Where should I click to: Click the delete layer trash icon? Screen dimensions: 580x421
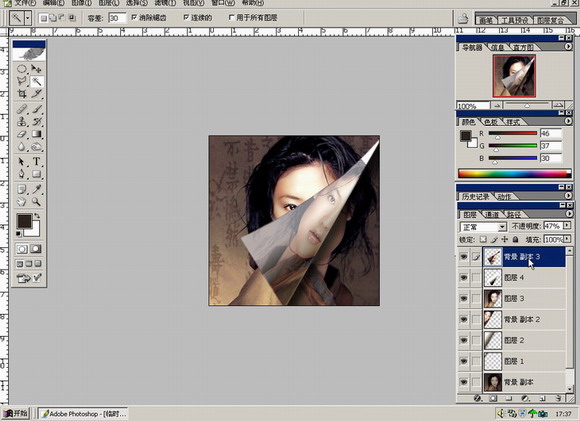(x=559, y=398)
